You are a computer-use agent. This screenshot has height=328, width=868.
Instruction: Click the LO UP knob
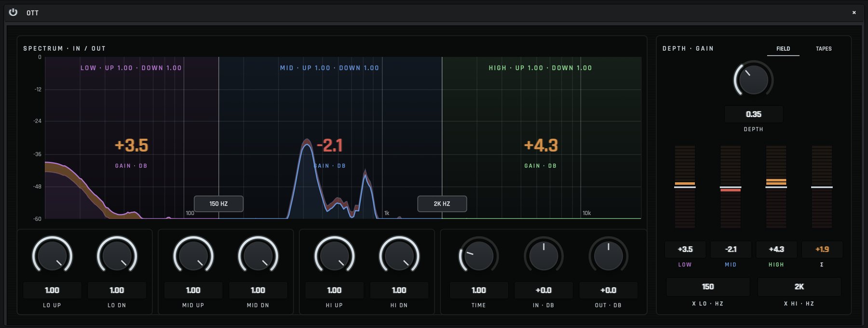(x=52, y=255)
